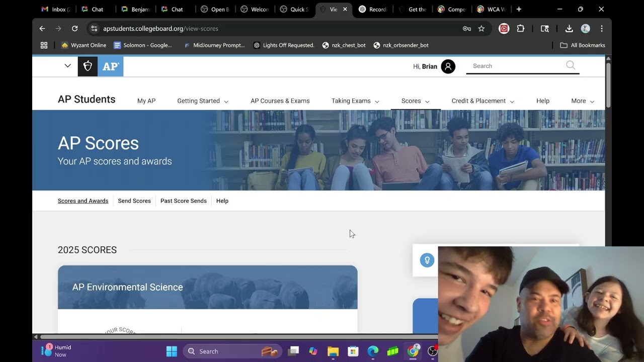
Task: Click the AP Students heading link
Action: [x=87, y=100]
